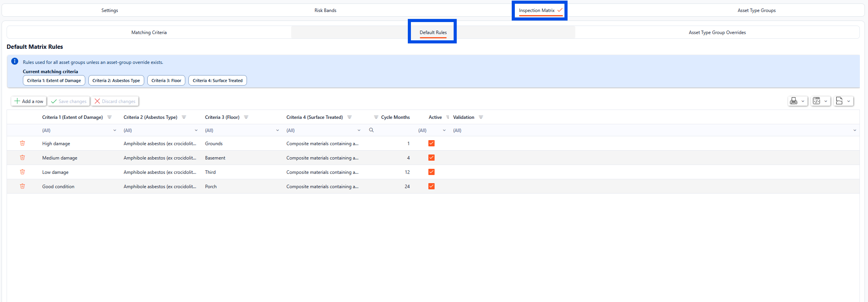Expand the Criteria 2 (All) filter dropdown
Screen dimensions: 868x302
pos(196,130)
